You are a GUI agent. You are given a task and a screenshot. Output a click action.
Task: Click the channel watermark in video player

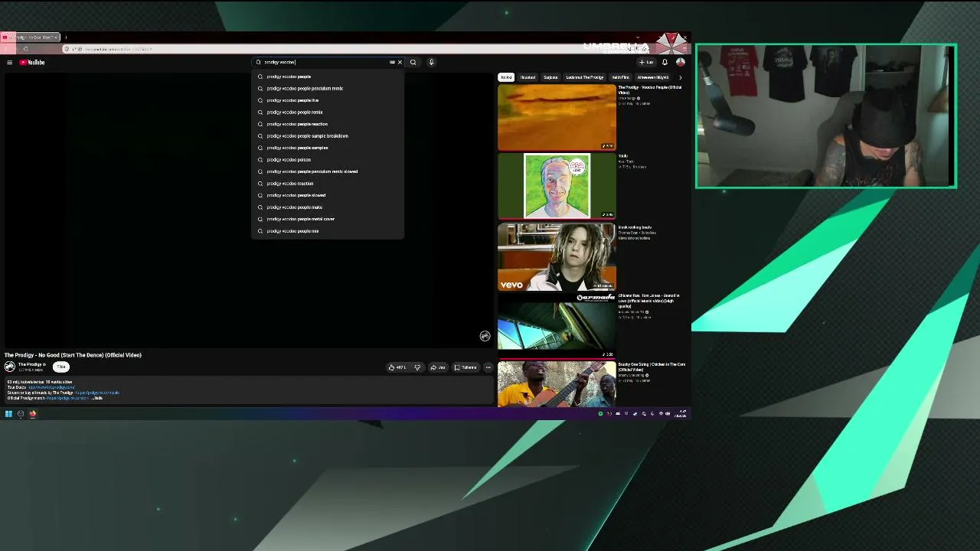coord(485,336)
